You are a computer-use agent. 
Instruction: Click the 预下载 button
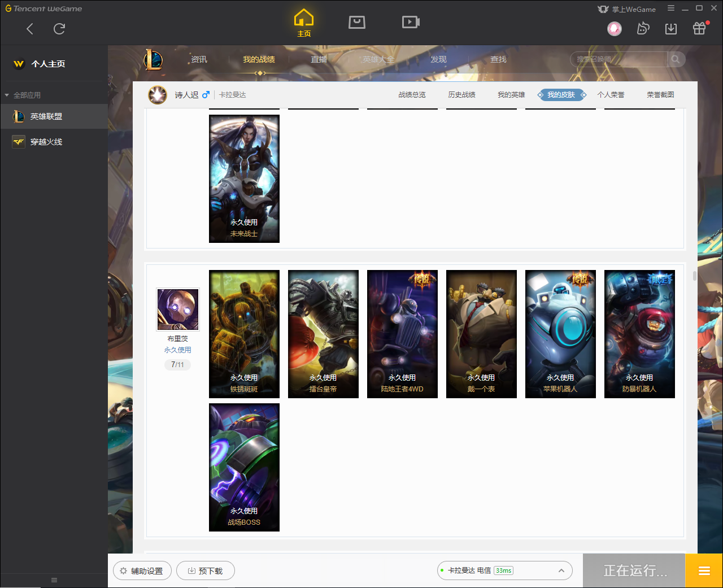pyautogui.click(x=206, y=570)
